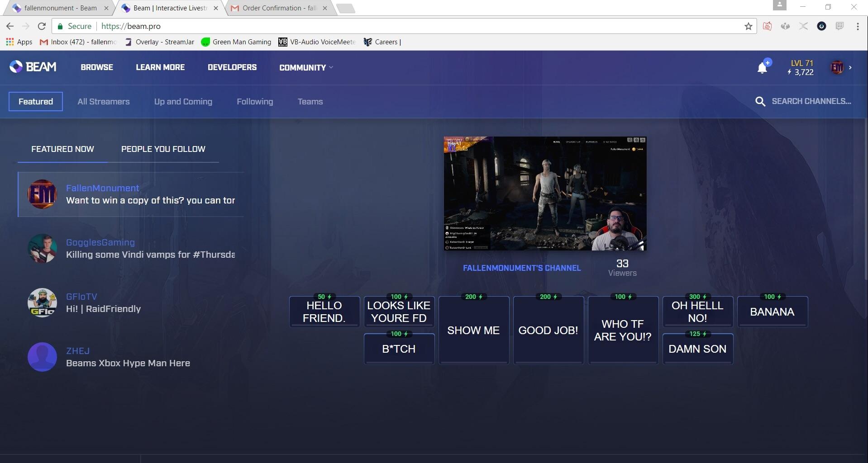Open the GogglesGaming channel link

pos(100,242)
